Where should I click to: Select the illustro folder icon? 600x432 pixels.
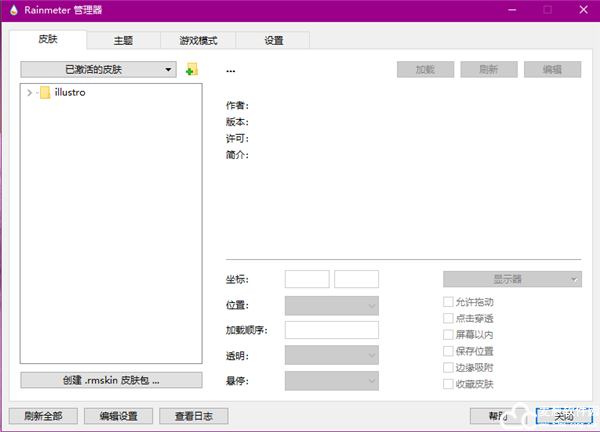tap(44, 93)
